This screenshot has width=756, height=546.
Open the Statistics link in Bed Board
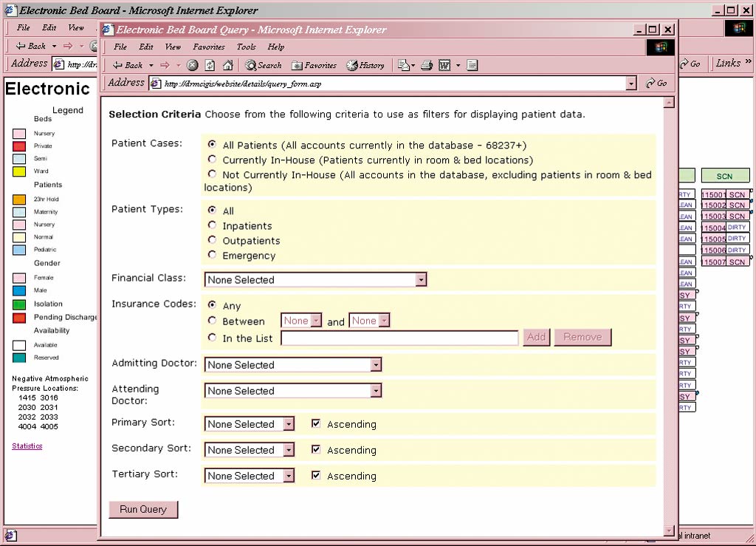pos(27,446)
